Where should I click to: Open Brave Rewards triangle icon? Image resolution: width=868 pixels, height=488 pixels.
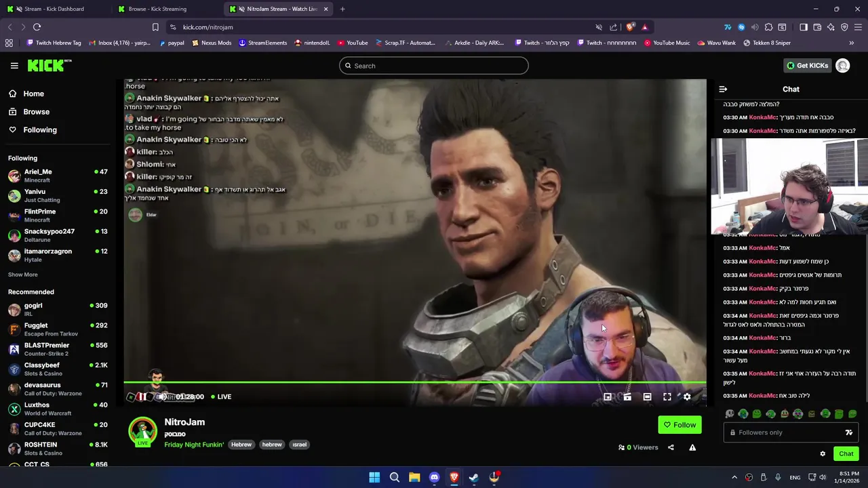[644, 27]
